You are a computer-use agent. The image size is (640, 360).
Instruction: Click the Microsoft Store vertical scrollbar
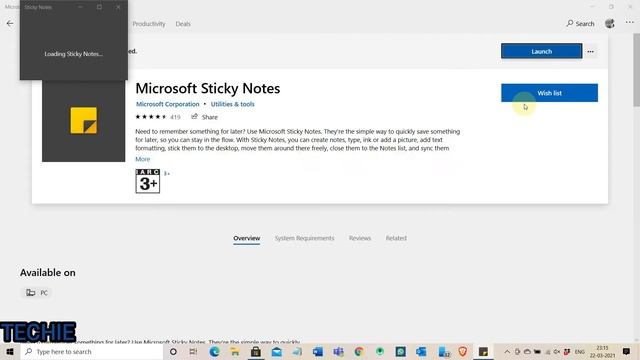(x=636, y=69)
